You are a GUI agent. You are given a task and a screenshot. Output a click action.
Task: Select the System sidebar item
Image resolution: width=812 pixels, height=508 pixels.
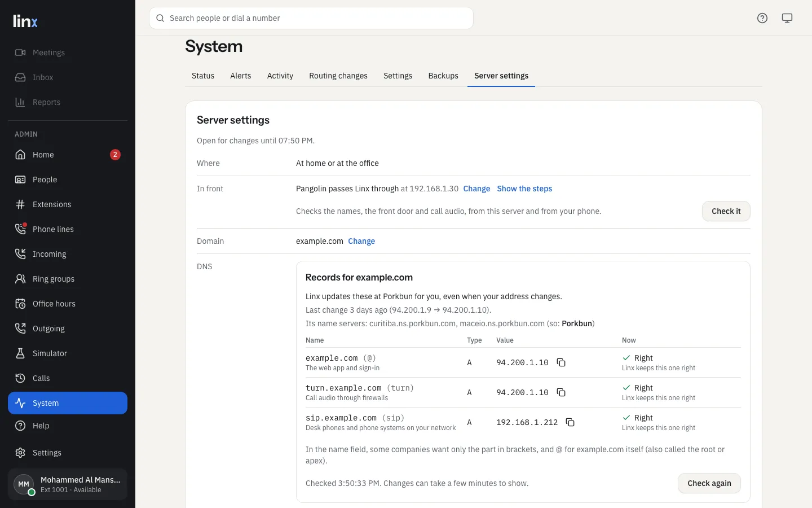[x=68, y=403]
